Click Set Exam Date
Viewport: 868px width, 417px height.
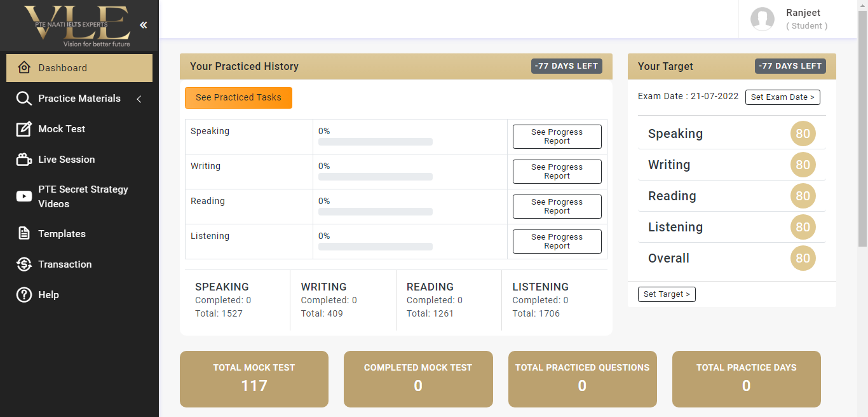coord(782,97)
